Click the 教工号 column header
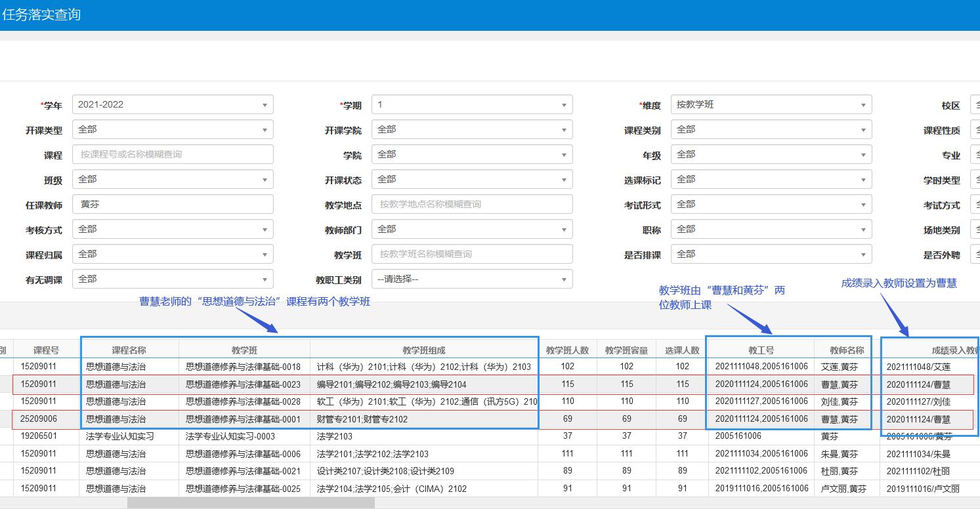 click(761, 350)
